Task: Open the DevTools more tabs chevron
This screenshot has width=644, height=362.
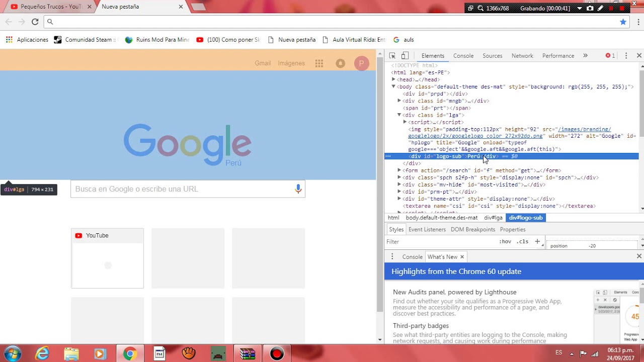Action: click(585, 56)
